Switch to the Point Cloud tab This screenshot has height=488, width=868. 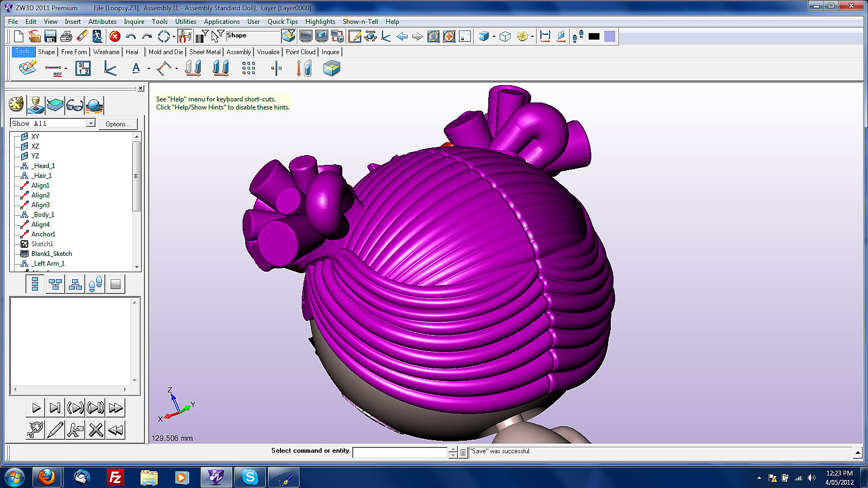(301, 52)
